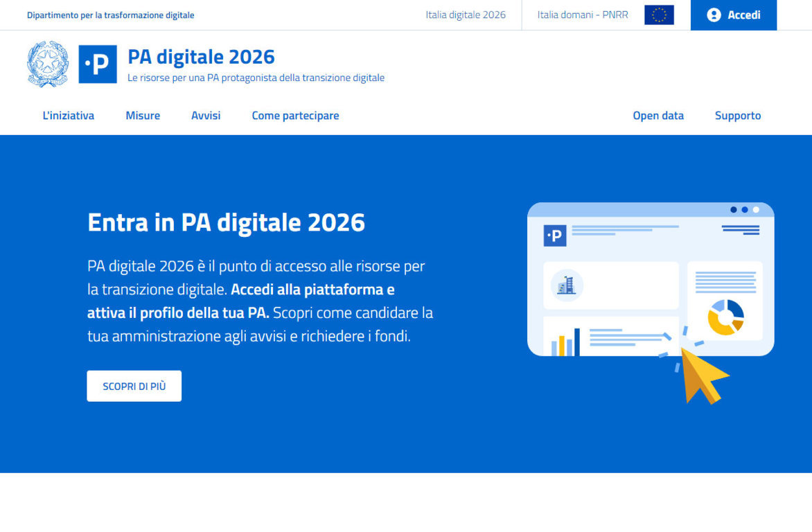Click the building icon in hero illustration
This screenshot has height=532, width=812.
point(567,285)
